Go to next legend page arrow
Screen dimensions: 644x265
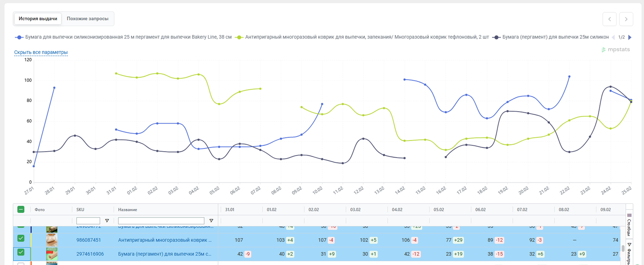coord(630,37)
